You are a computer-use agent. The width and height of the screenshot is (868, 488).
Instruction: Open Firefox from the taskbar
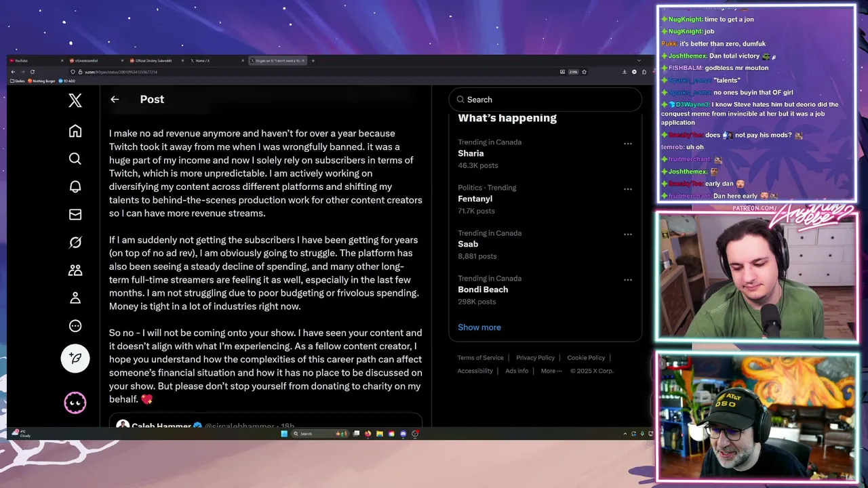pos(368,434)
